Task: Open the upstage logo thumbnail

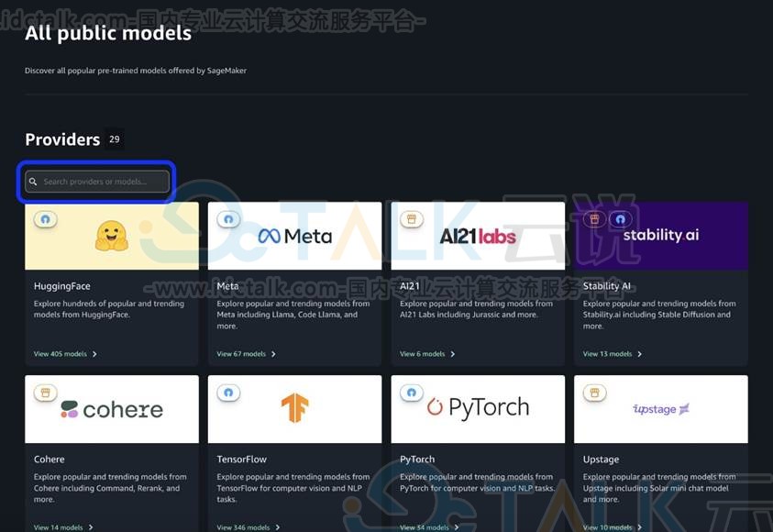Action: coord(661,409)
